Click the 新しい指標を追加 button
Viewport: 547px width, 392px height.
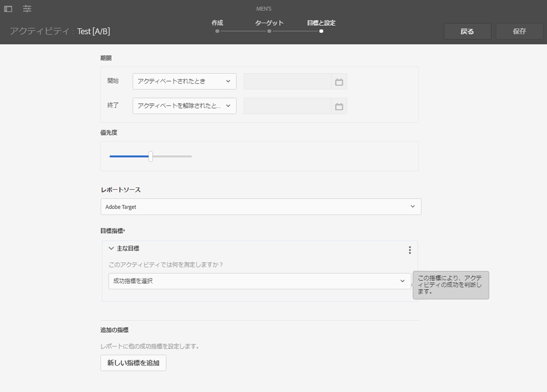pos(133,363)
